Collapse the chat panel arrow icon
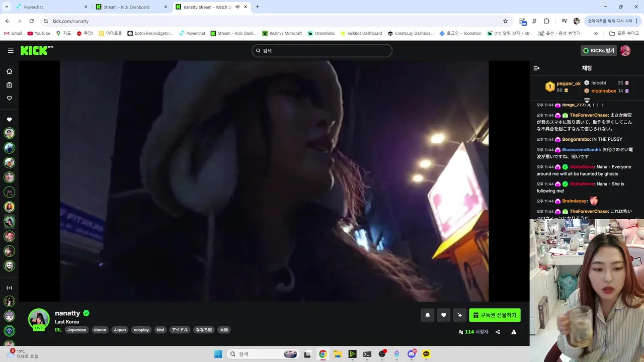 (x=536, y=68)
